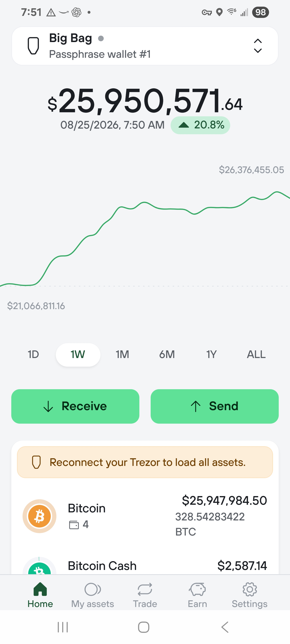Open the Big Bag passphrase wallet selector
The width and height of the screenshot is (290, 644).
[x=145, y=46]
